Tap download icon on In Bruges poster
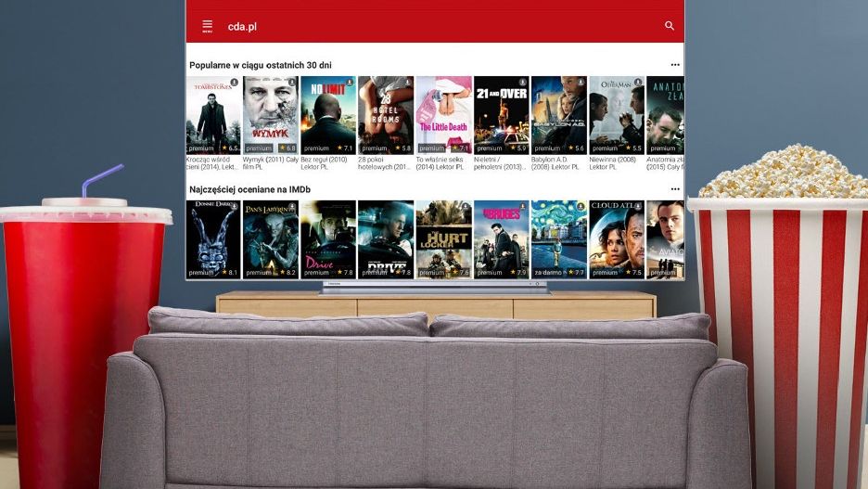The width and height of the screenshot is (868, 489). click(523, 206)
